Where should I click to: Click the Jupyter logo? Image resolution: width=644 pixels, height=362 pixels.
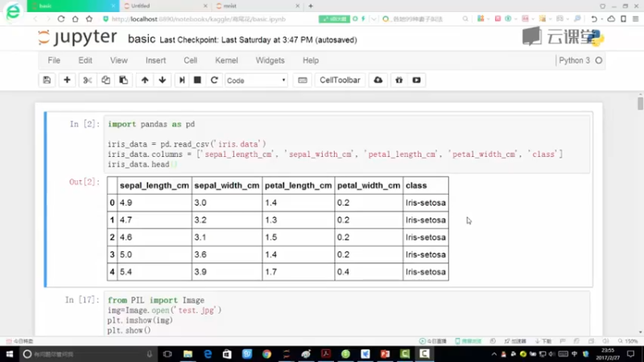[x=77, y=37]
